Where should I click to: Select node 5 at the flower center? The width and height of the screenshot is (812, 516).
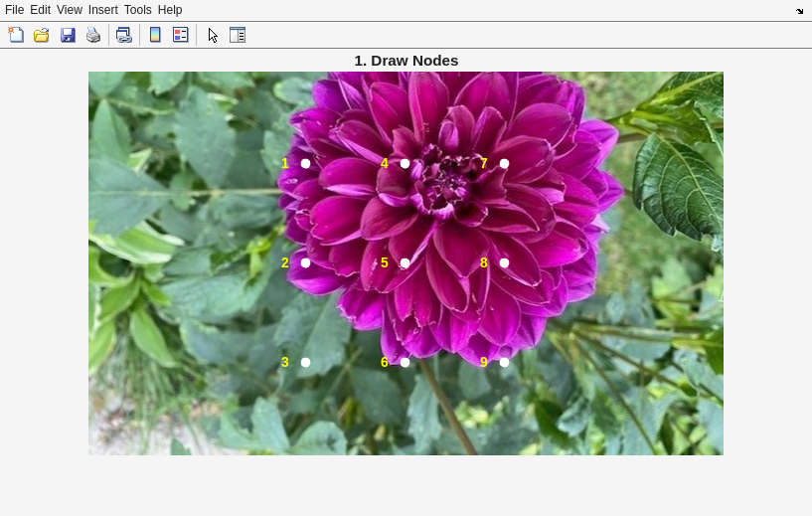pos(405,262)
